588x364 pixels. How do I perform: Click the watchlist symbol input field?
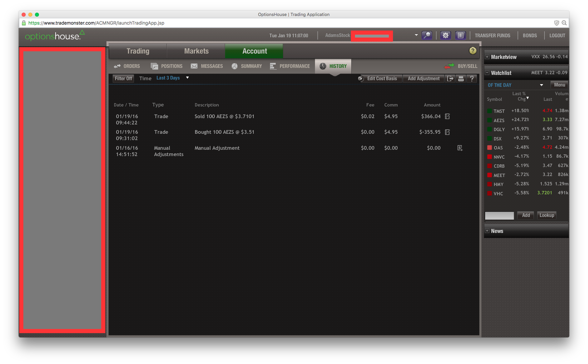(499, 216)
